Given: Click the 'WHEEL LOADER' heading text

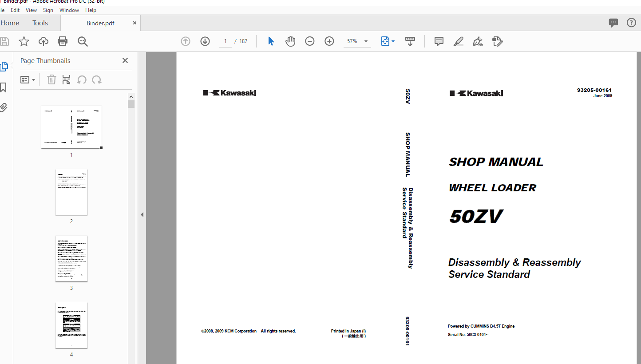Looking at the screenshot, I should [492, 188].
